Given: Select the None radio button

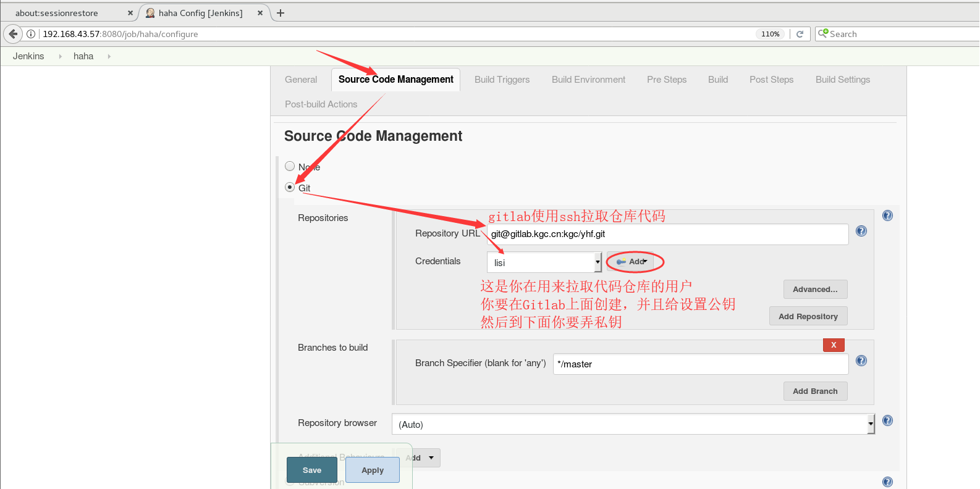Looking at the screenshot, I should pos(290,166).
